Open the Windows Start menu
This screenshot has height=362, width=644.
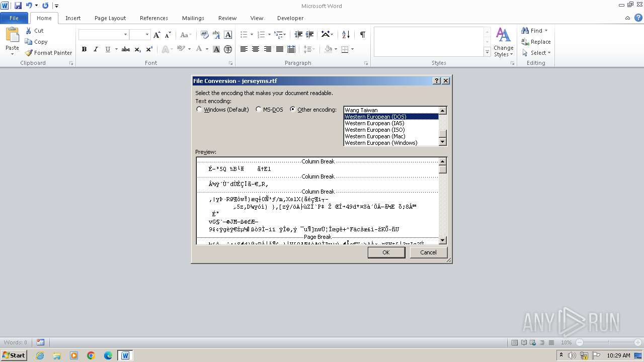pyautogui.click(x=14, y=355)
